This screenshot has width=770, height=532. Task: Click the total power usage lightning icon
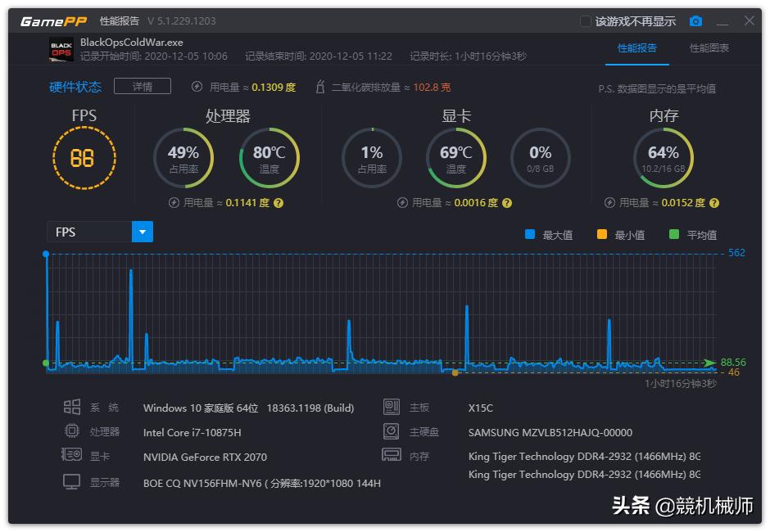tap(197, 87)
